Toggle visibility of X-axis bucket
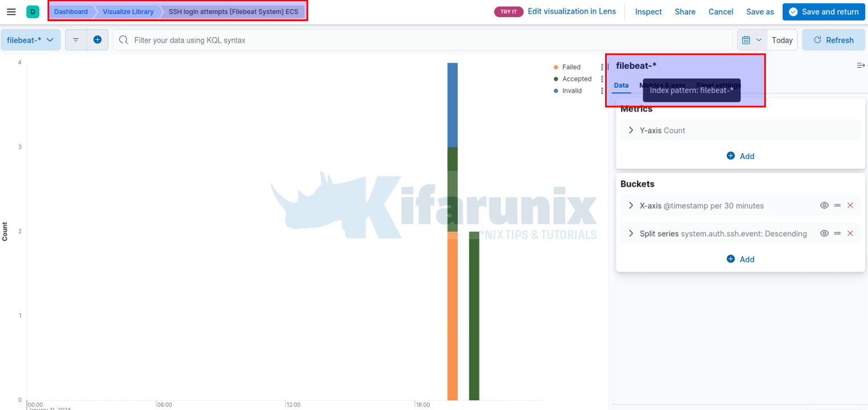Screen dimensions: 868x410 coord(824,206)
